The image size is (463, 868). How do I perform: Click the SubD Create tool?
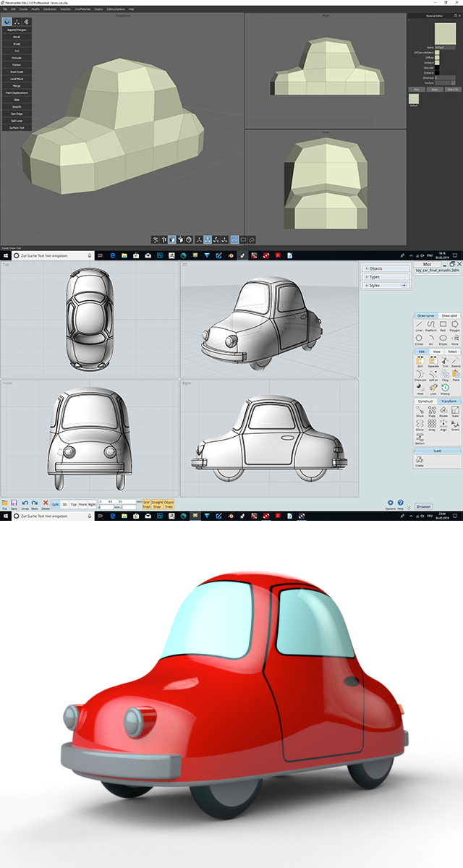(419, 461)
